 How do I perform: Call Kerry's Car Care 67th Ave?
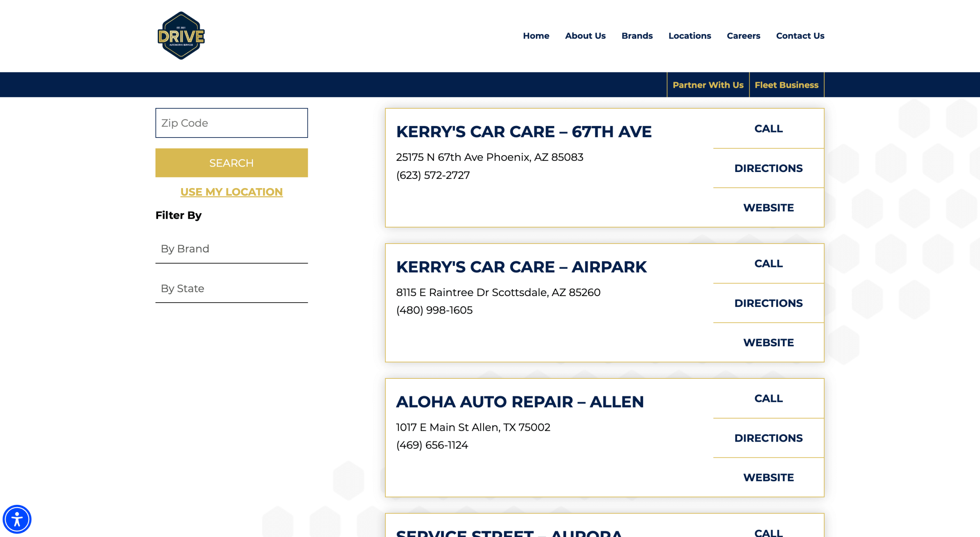[768, 129]
